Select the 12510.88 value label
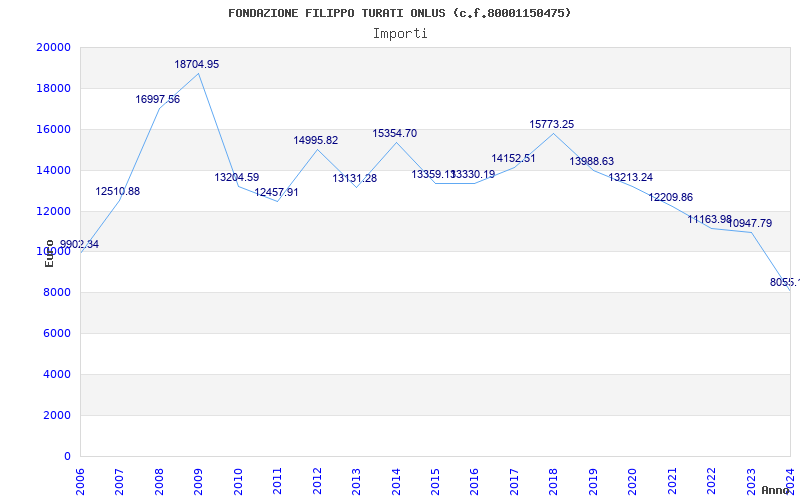This screenshot has height=500, width=800. pyautogui.click(x=118, y=191)
